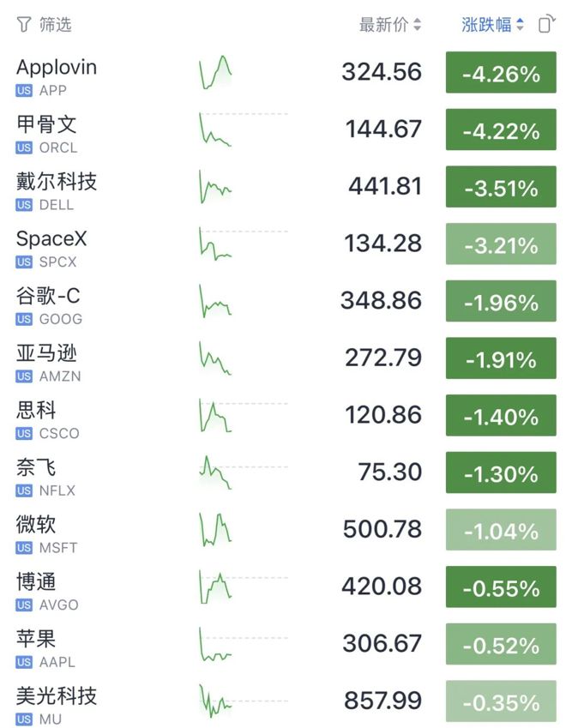Image resolution: width=572 pixels, height=728 pixels.
Task: Sort by 涨跌幅 column arrows
Action: [x=520, y=25]
